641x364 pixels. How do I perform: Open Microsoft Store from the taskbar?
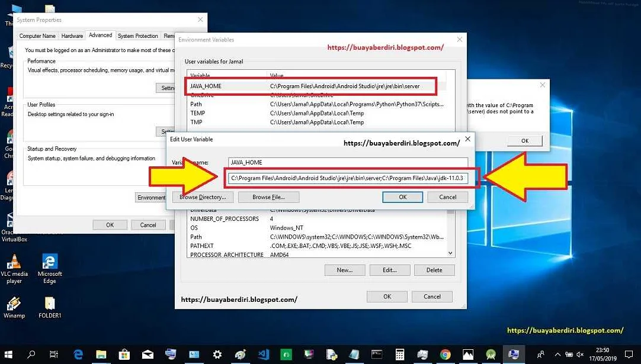(124, 355)
